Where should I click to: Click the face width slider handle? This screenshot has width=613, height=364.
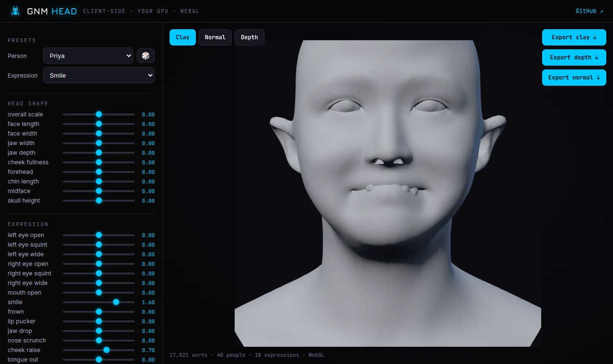point(99,134)
